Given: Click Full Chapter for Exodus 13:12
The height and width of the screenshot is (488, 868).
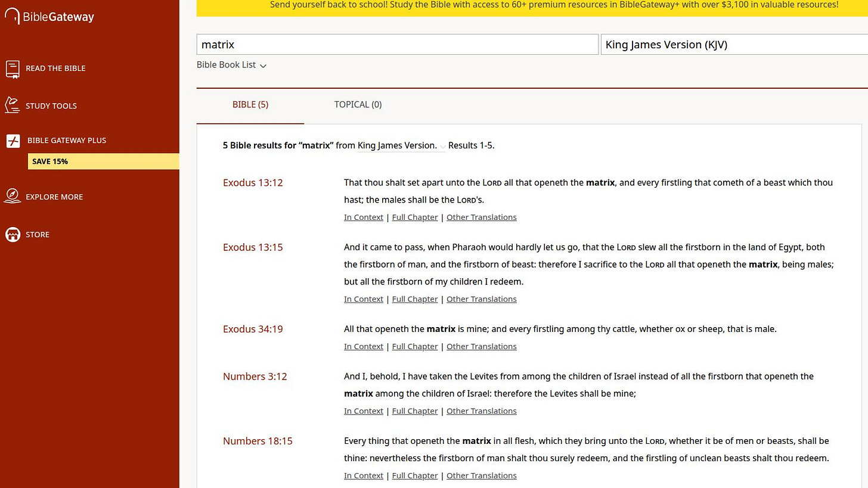Looking at the screenshot, I should [x=415, y=217].
